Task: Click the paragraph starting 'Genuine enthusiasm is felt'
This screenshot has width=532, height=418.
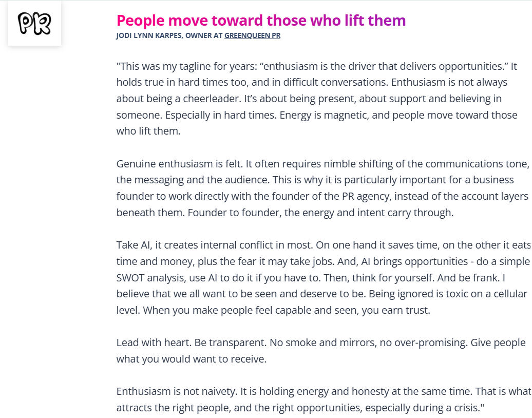Action: pyautogui.click(x=323, y=188)
